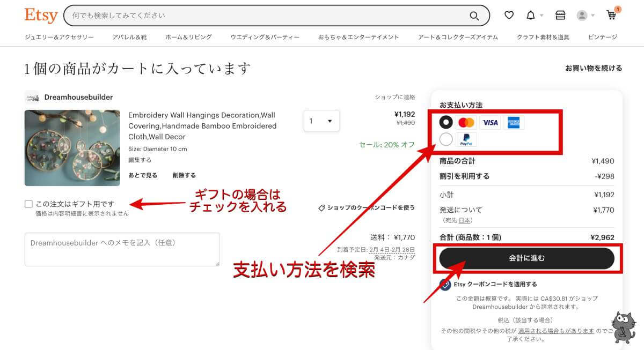644x350 pixels.
Task: Click the 割引を利用する label
Action: (464, 176)
